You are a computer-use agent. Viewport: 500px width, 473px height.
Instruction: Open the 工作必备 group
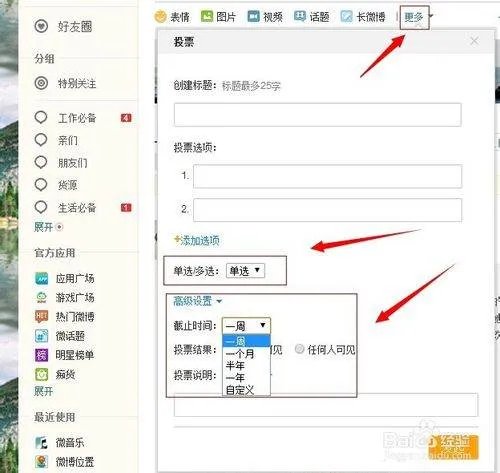[77, 118]
